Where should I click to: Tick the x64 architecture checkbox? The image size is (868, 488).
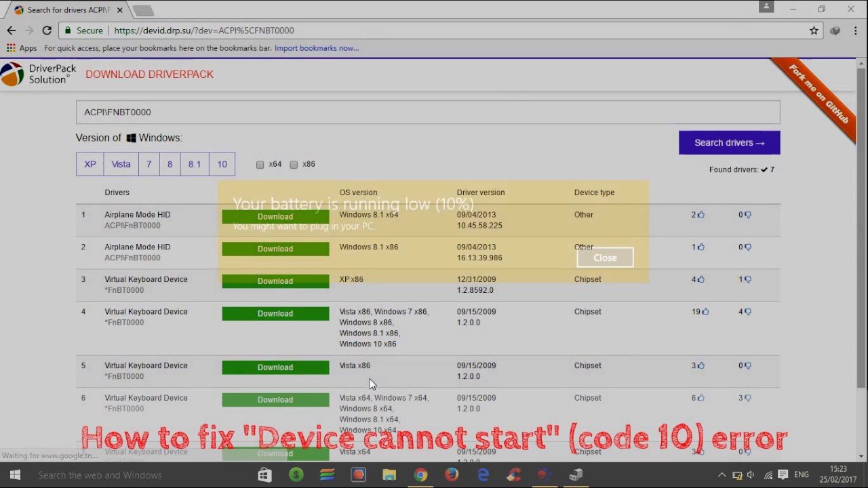point(260,165)
